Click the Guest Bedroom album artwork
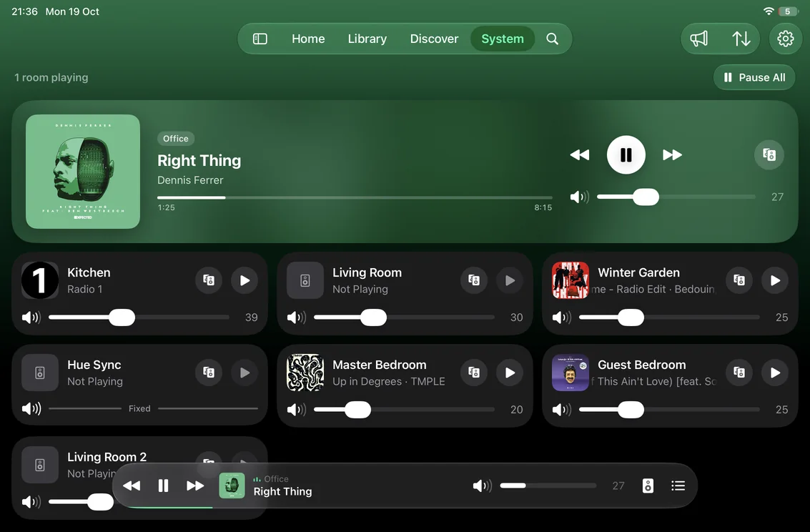Screen dimensions: 810x532 click(x=571, y=373)
